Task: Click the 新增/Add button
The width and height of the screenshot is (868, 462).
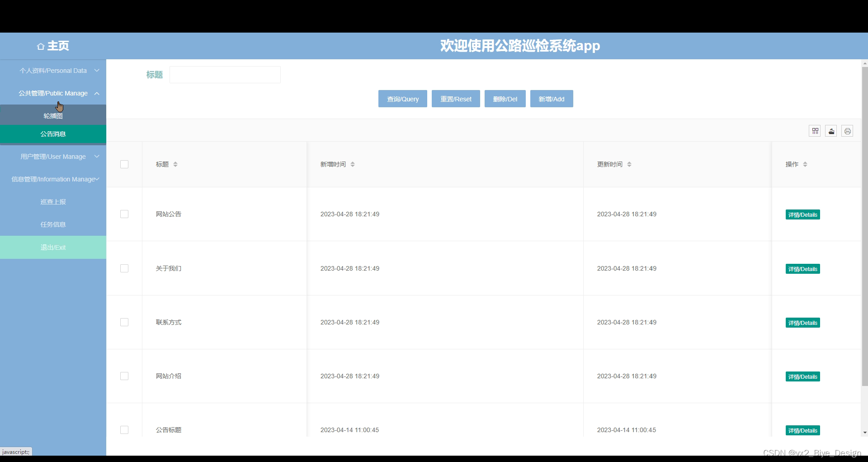Action: (552, 99)
